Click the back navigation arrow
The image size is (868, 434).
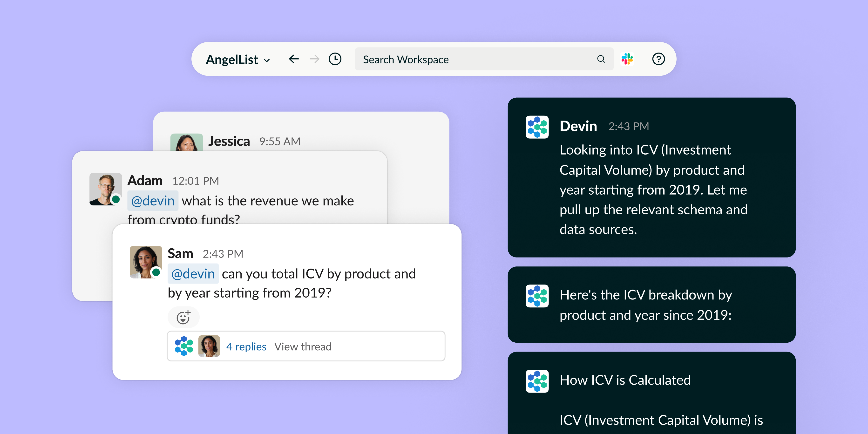[x=294, y=59]
